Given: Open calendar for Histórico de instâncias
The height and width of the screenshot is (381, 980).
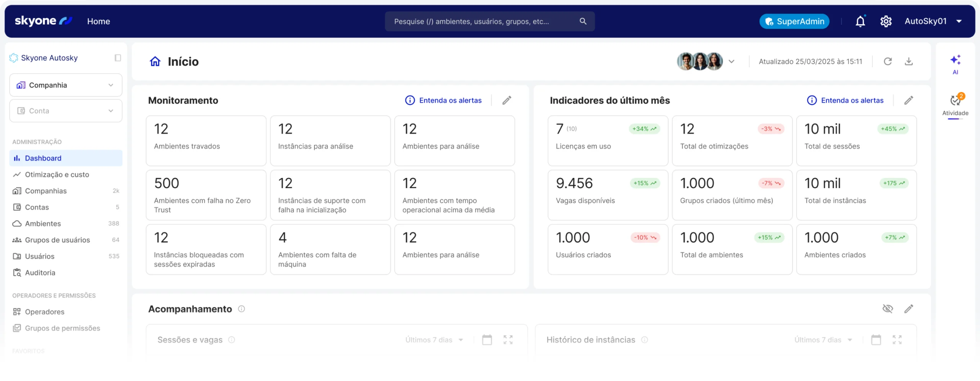Looking at the screenshot, I should (876, 340).
